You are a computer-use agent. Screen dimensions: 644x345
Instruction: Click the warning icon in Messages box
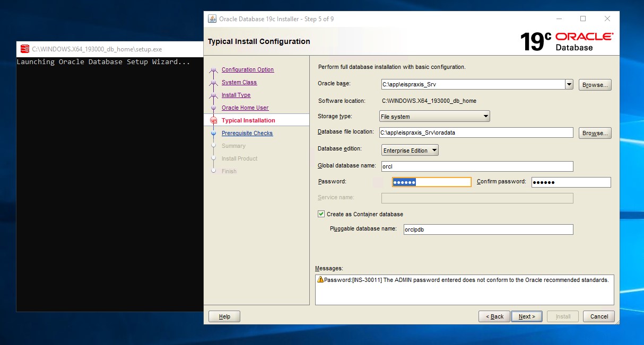click(320, 279)
